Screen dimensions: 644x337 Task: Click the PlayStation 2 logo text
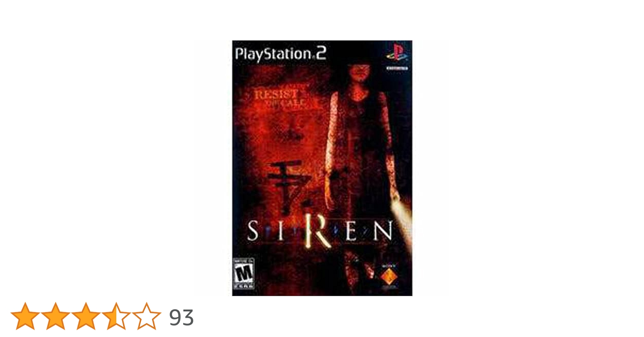click(x=281, y=54)
